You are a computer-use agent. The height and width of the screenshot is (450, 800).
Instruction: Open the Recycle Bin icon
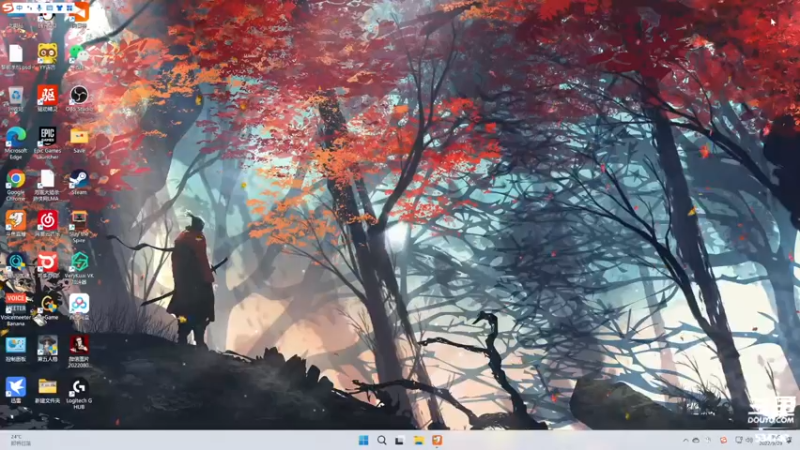tap(15, 96)
